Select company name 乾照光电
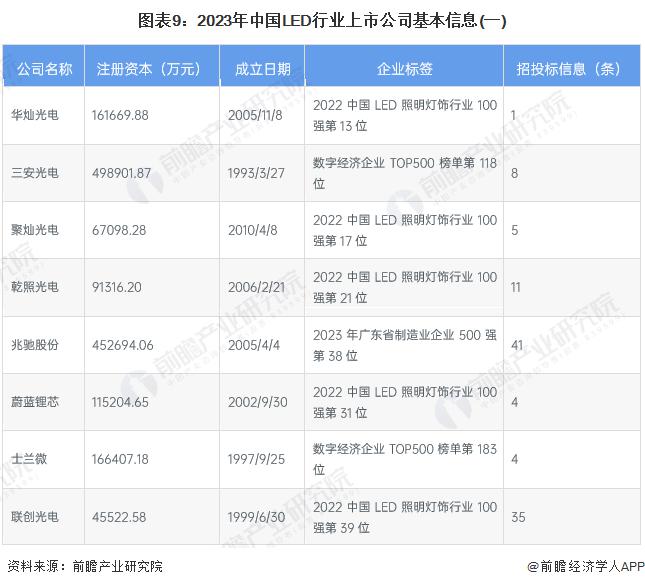The image size is (645, 587). pyautogui.click(x=35, y=287)
